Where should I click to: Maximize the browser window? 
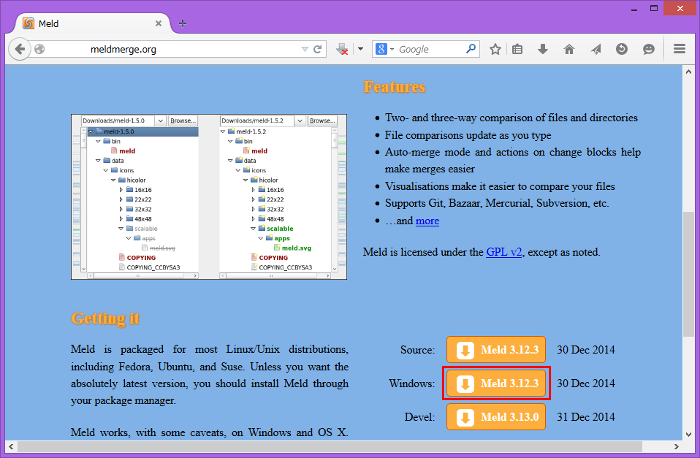[654, 8]
